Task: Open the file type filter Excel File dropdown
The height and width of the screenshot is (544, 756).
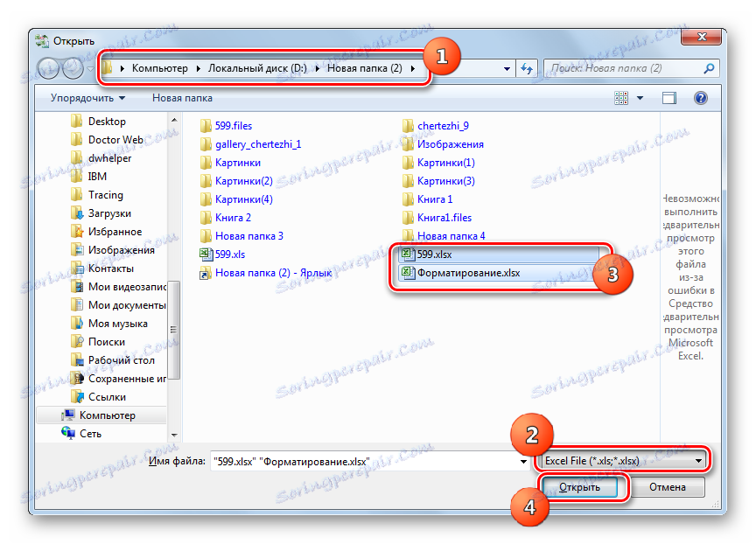Action: tap(623, 461)
